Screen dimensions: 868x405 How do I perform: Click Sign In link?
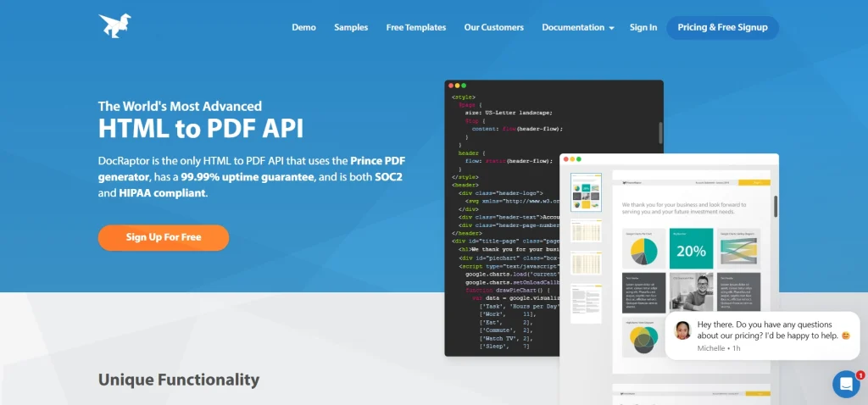pos(643,27)
